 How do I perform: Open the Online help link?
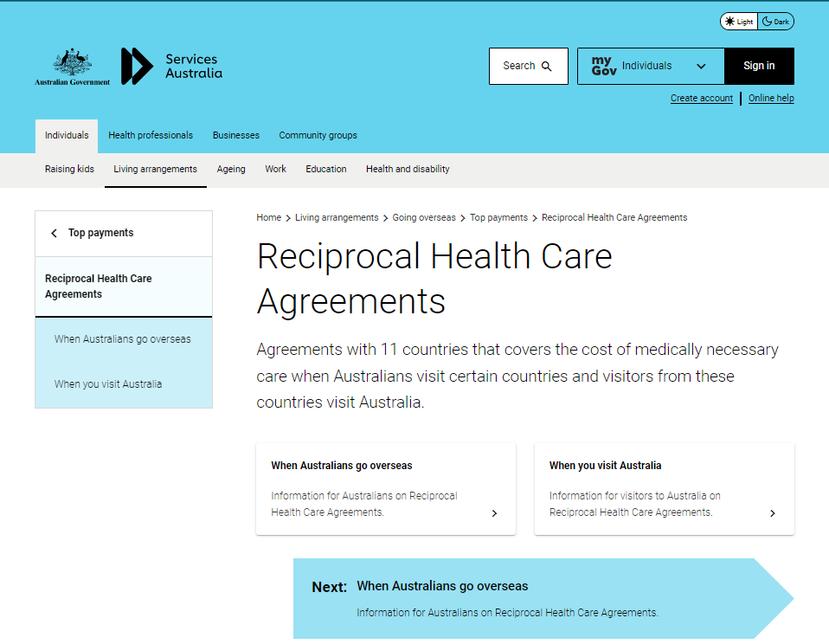coord(771,99)
